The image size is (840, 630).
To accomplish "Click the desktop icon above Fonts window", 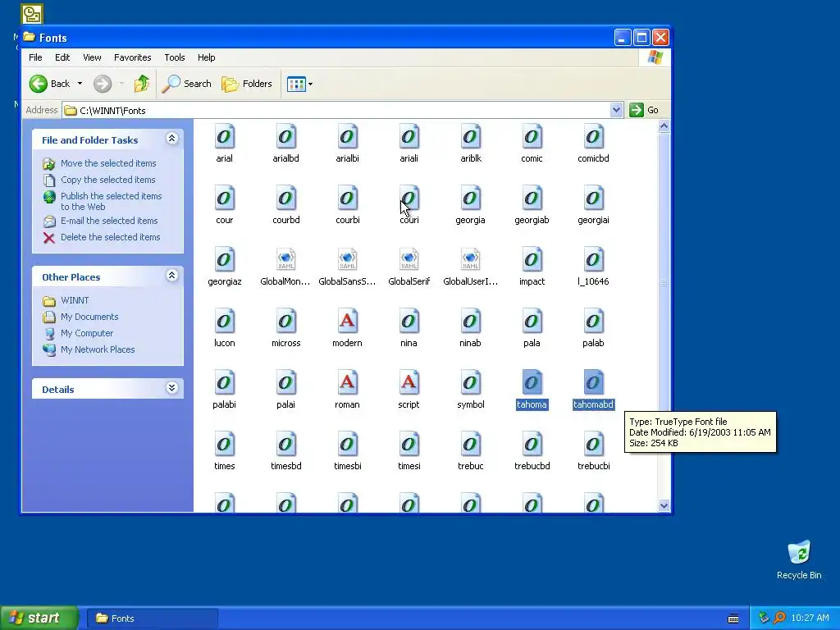I will pyautogui.click(x=32, y=14).
